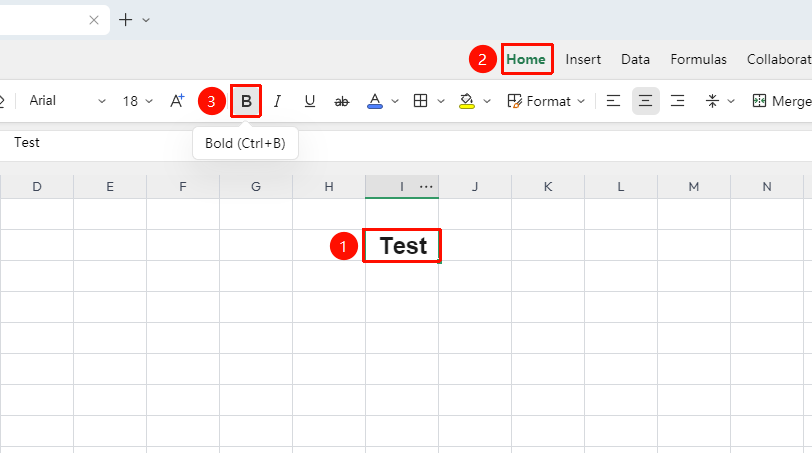Align text right

(x=677, y=101)
